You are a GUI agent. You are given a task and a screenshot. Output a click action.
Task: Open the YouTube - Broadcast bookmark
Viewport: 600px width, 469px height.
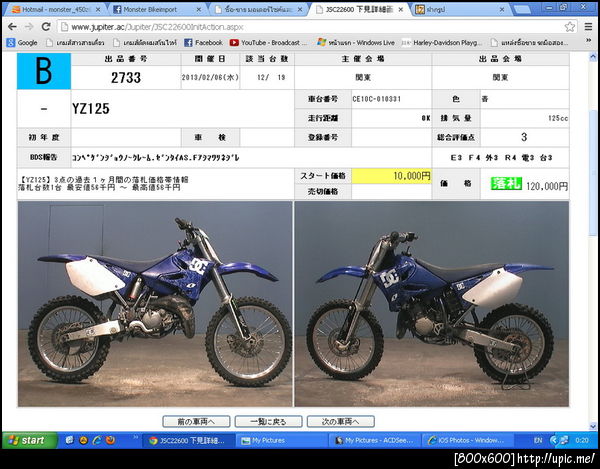click(268, 42)
